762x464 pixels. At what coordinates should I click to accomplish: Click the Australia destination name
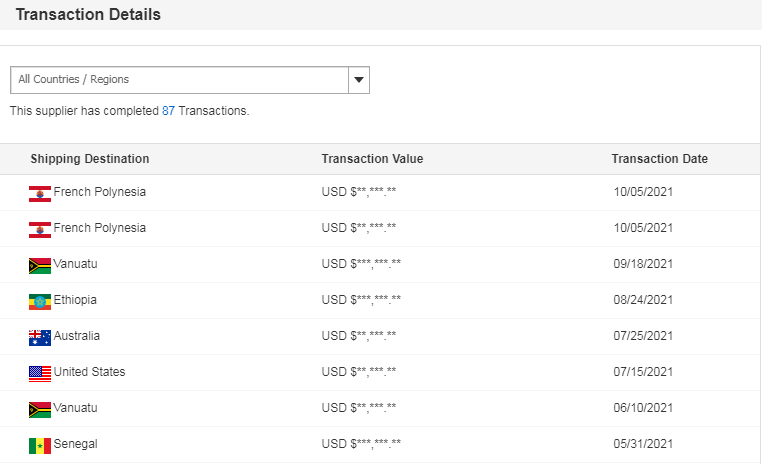click(77, 336)
